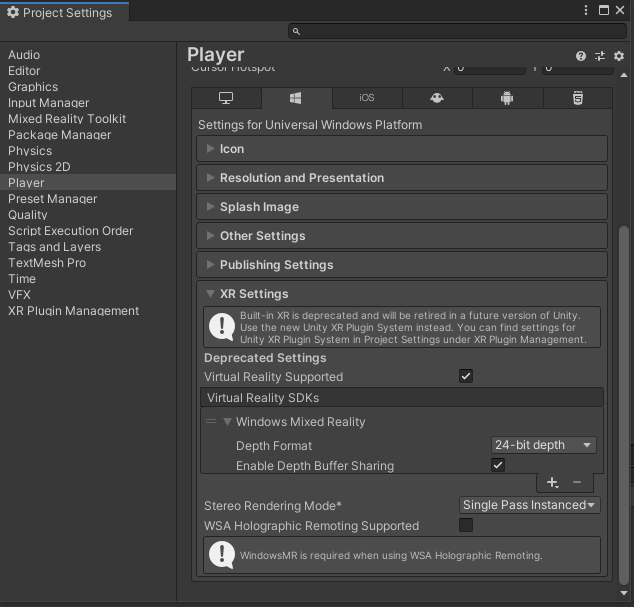The height and width of the screenshot is (607, 634).
Task: Open the Stereo Rendering Mode dropdown
Action: [x=530, y=505]
